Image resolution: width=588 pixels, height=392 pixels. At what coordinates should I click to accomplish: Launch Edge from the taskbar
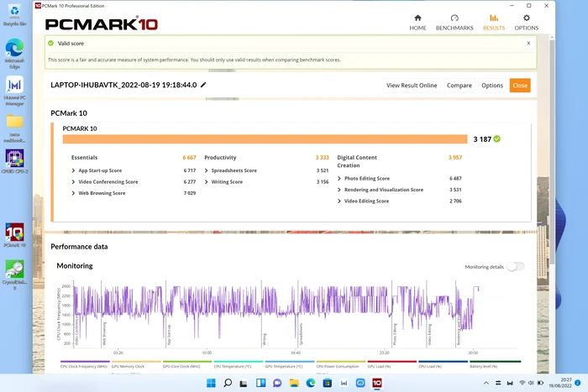(311, 383)
